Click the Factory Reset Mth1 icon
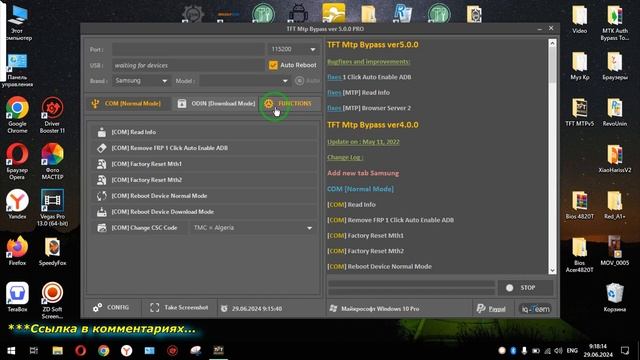The image size is (640, 360). pyautogui.click(x=102, y=164)
